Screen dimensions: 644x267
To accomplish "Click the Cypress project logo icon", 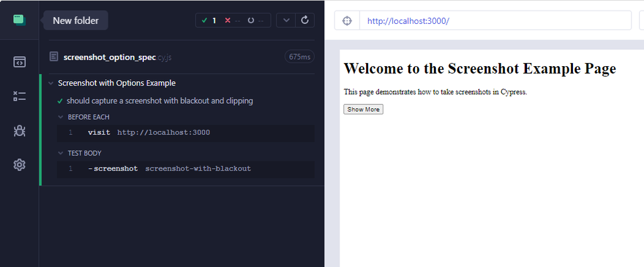I will tap(19, 20).
